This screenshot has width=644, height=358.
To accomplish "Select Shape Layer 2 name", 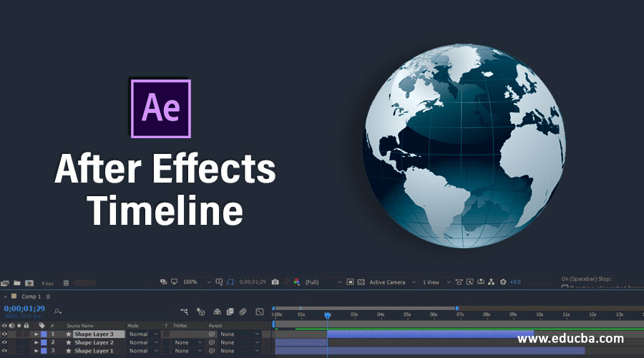I will (94, 342).
